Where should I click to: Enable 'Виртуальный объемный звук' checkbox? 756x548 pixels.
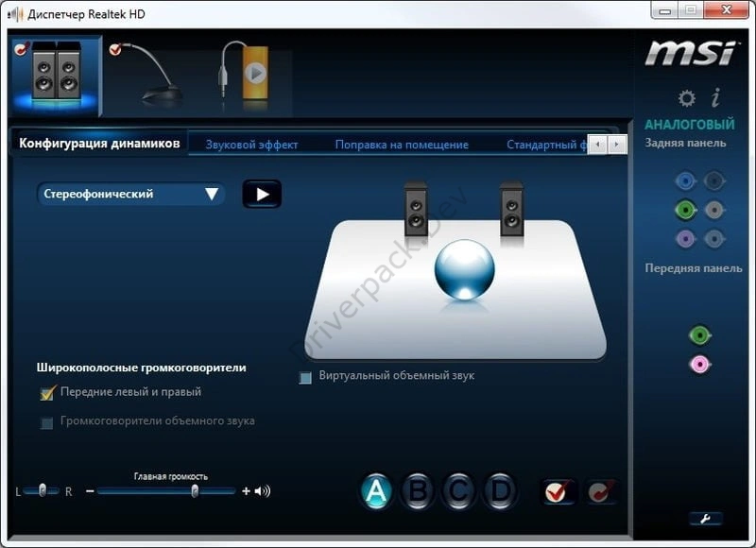tap(305, 377)
